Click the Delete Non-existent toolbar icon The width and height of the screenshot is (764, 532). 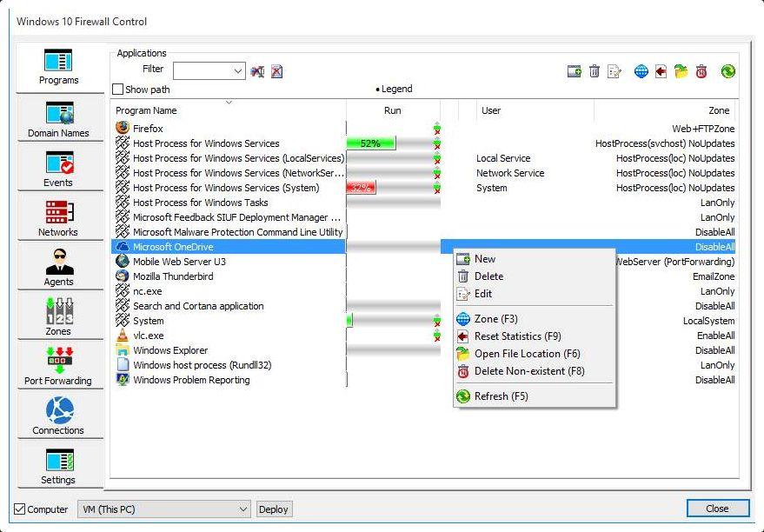coord(701,71)
